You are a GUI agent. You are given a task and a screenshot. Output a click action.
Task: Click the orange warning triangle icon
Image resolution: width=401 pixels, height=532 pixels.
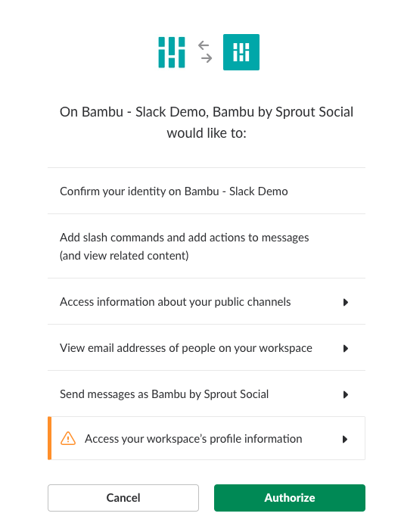click(x=68, y=438)
